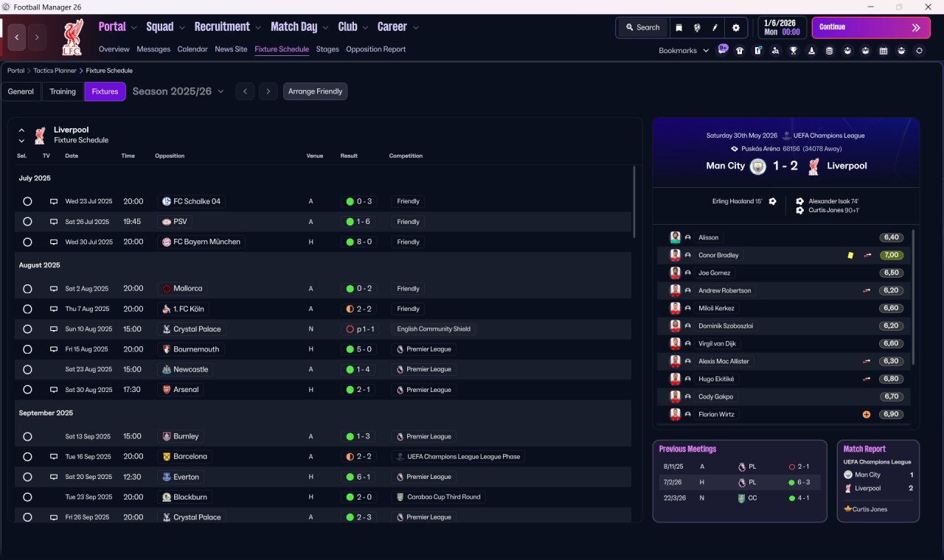Click the circular arrows bookmark icon
Image resolution: width=944 pixels, height=560 pixels.
(x=919, y=51)
